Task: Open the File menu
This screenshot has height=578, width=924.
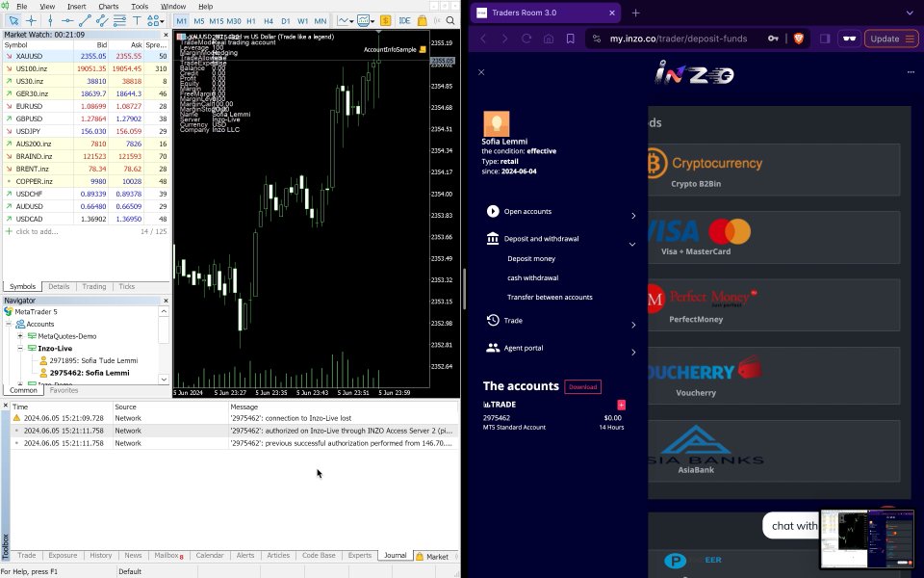Action: pos(21,7)
